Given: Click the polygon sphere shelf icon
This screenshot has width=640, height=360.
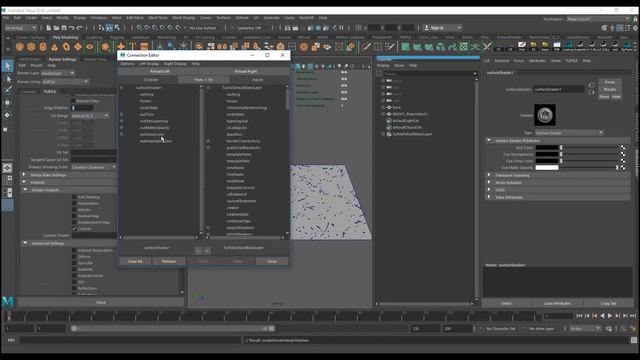Looking at the screenshot, I should [20, 47].
